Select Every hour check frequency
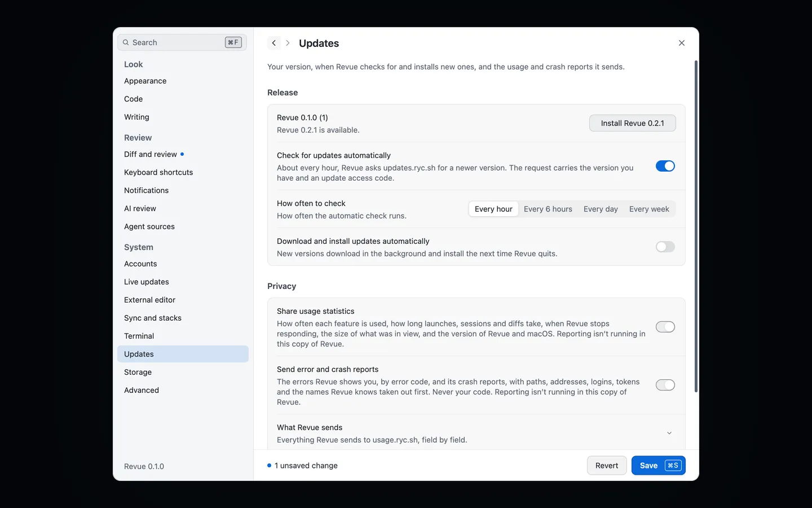 493,209
